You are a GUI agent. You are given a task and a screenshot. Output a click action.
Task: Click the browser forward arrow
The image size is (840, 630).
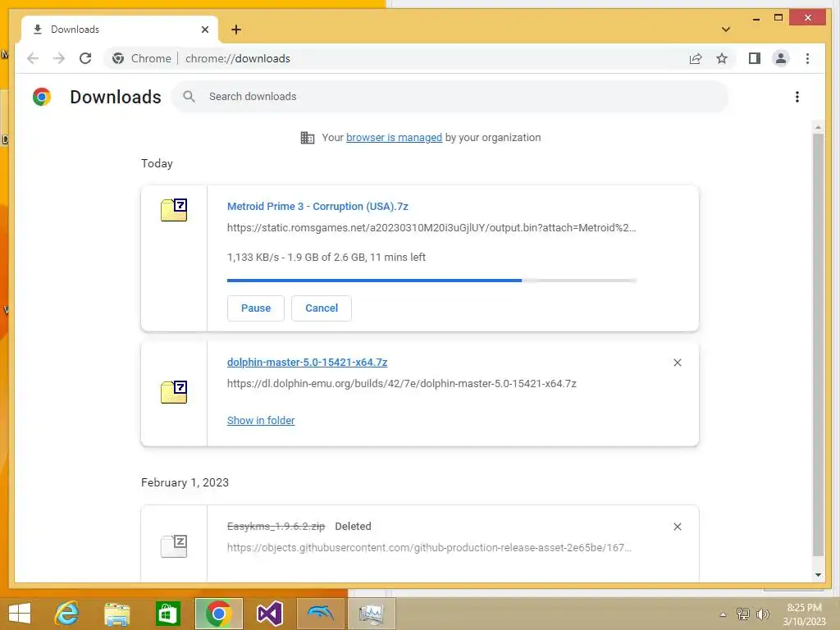[x=59, y=58]
